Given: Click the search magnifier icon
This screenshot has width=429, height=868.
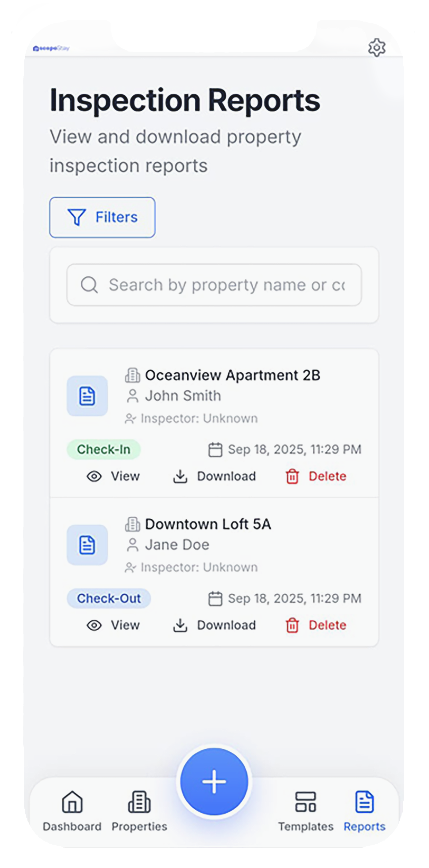Looking at the screenshot, I should pos(89,285).
